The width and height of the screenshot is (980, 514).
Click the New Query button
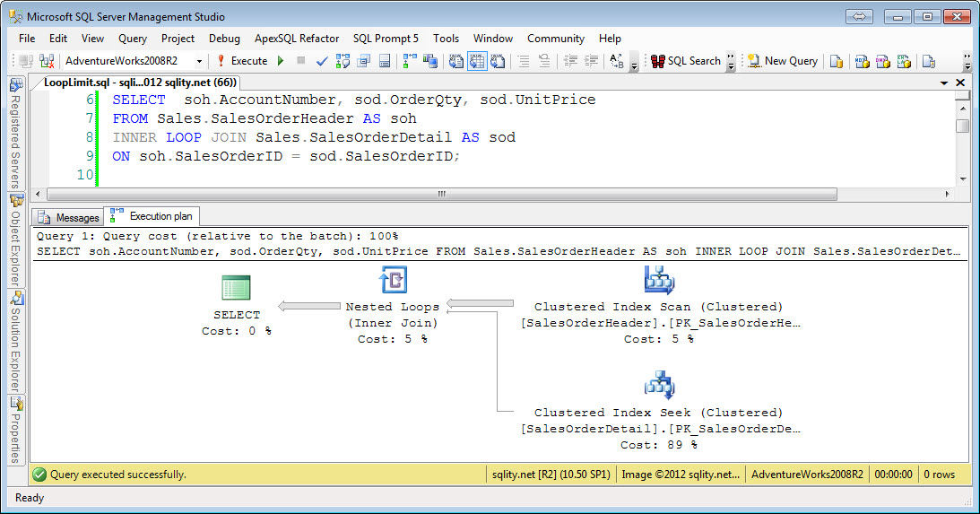[x=783, y=61]
